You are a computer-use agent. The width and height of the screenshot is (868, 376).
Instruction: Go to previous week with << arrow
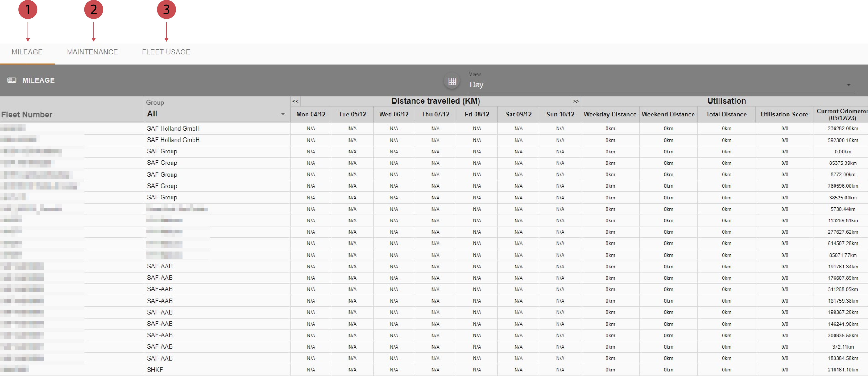[x=295, y=101]
